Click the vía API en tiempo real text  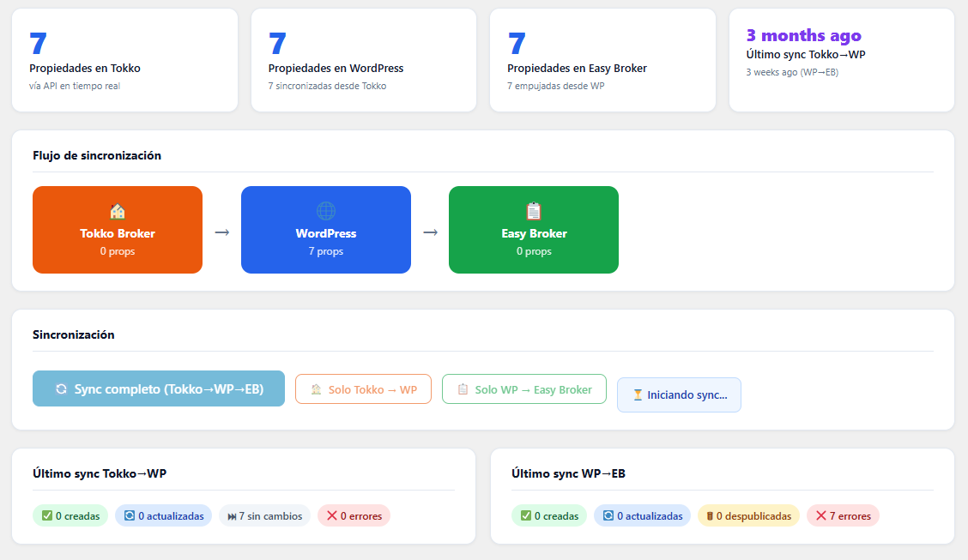click(75, 86)
